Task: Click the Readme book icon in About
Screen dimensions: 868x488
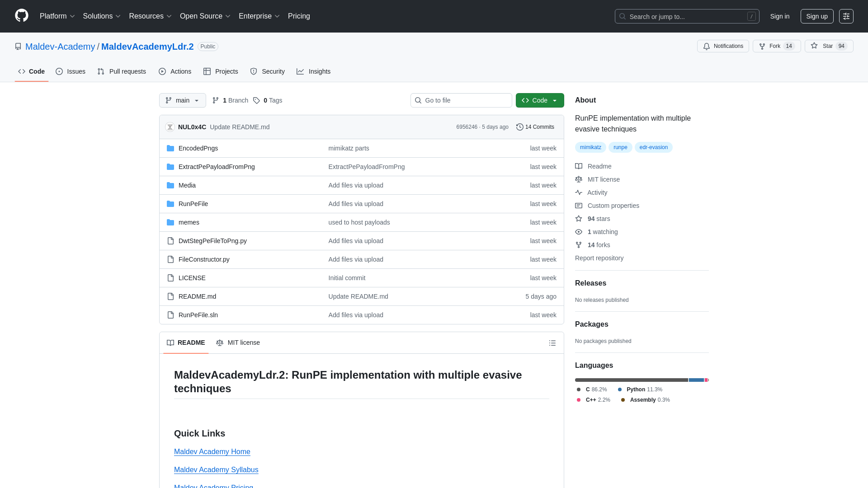Action: [579, 166]
